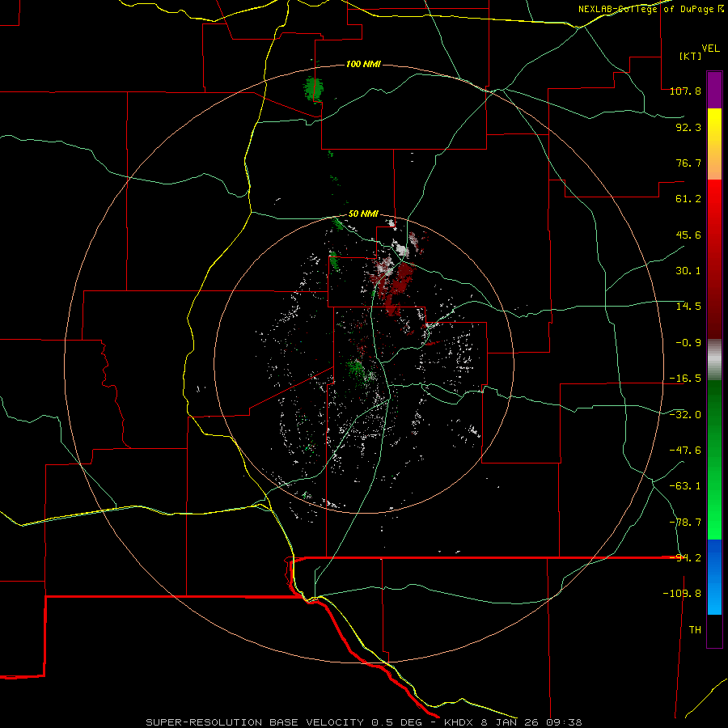This screenshot has width=728, height=728.
Task: Click the blue segment of the velocity color bar
Action: [714, 577]
